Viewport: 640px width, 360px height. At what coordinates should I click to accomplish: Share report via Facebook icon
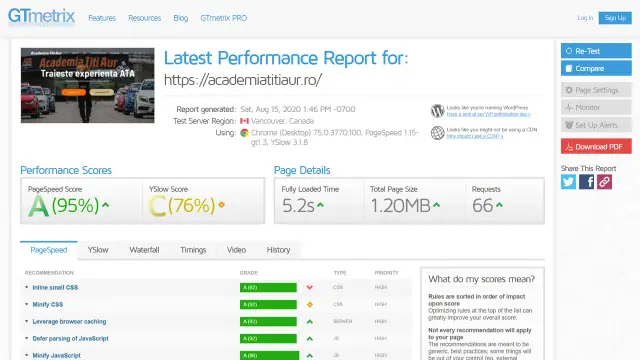point(586,182)
